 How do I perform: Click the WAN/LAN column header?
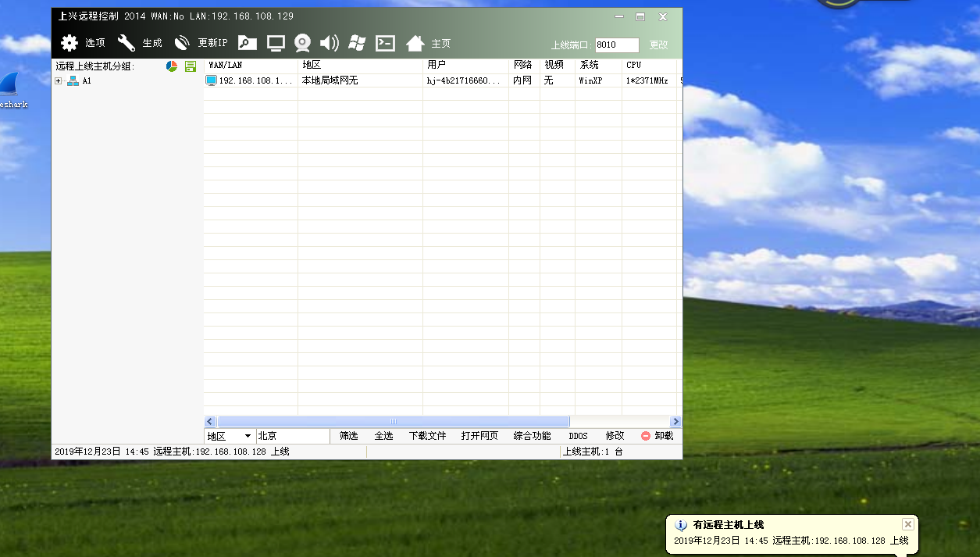click(251, 65)
